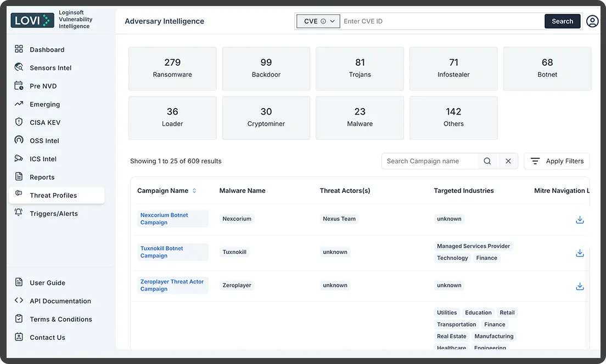Image resolution: width=606 pixels, height=364 pixels.
Task: Download Zeroplayer Threat Actor Campaign Mitre layer
Action: click(x=580, y=286)
